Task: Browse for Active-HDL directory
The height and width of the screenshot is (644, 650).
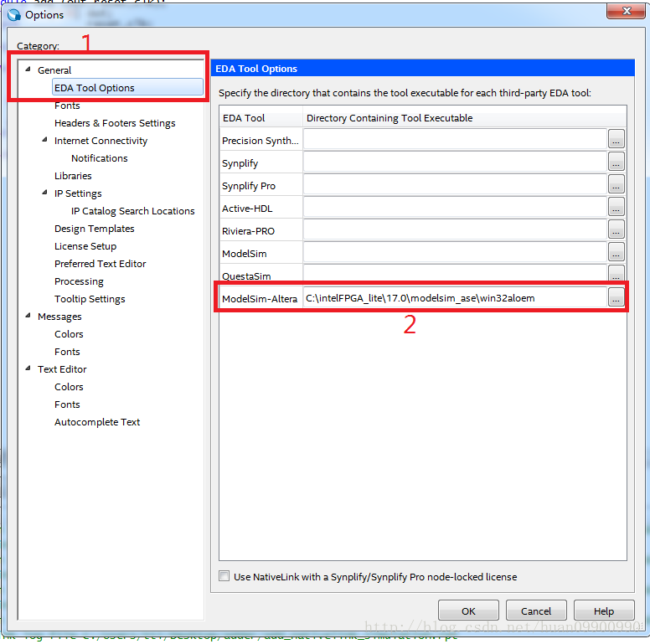Action: coord(616,207)
